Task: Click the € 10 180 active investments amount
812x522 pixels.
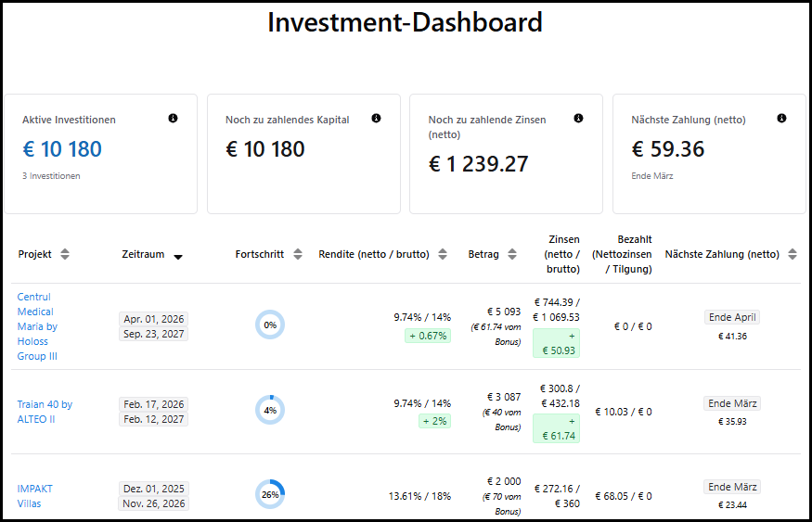Action: [x=62, y=149]
